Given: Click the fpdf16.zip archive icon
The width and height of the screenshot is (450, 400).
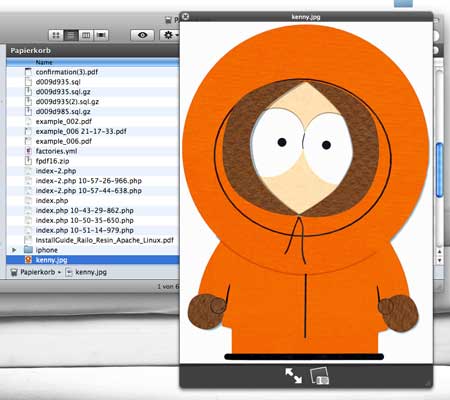Looking at the screenshot, I should (29, 161).
